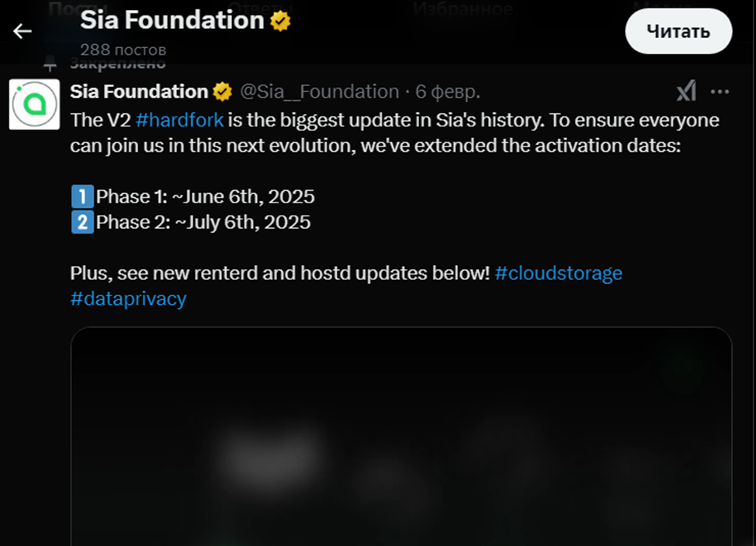Switch to the faint Избранное tab
Viewport: 756px width, 546px height.
tap(463, 9)
